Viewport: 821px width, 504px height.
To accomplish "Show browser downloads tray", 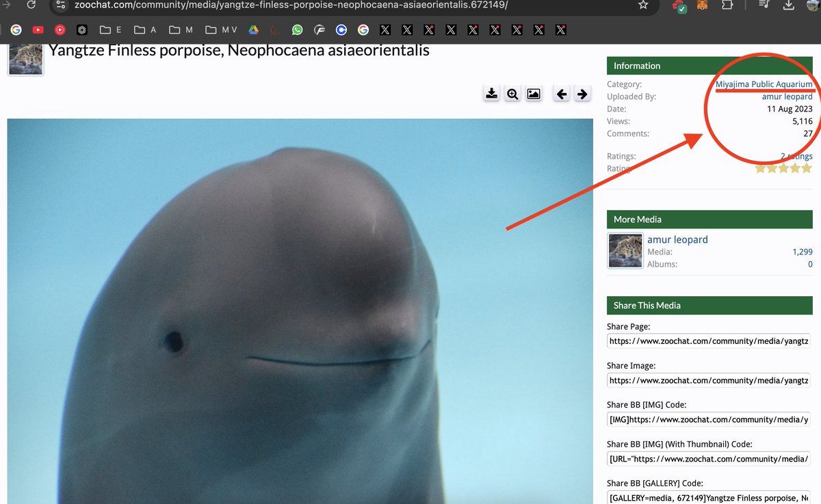I will pos(788,5).
